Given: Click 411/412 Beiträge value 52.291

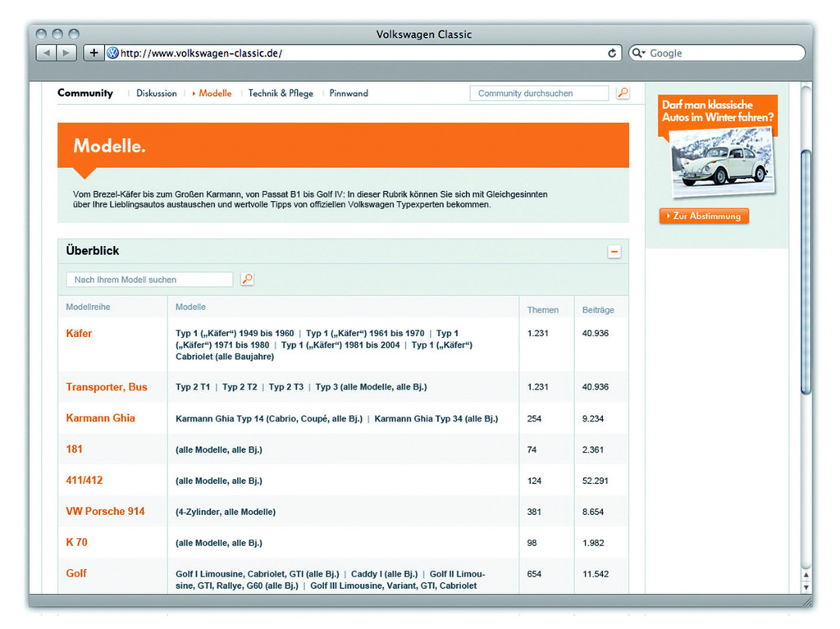Looking at the screenshot, I should point(596,481).
